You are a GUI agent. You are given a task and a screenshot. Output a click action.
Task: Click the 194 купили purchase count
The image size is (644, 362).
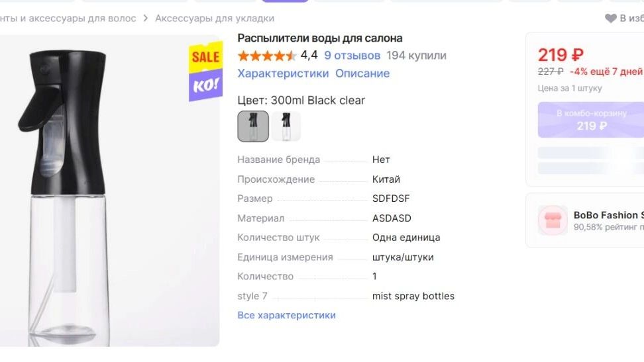pyautogui.click(x=417, y=56)
